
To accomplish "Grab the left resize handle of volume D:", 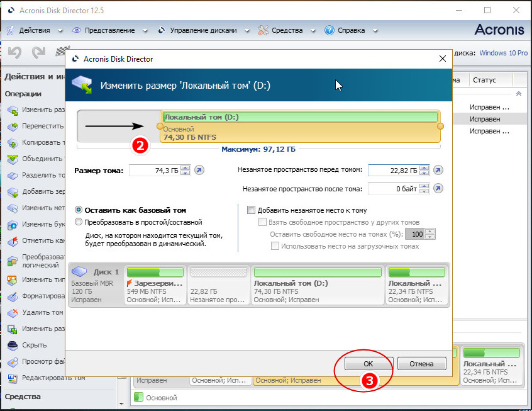I will [x=160, y=127].
